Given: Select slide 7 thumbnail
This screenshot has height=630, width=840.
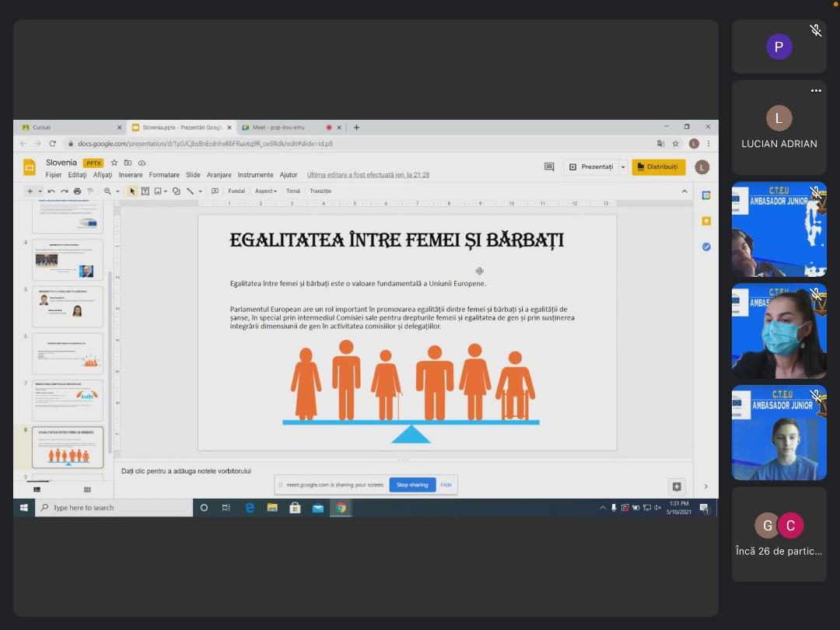Looking at the screenshot, I should (x=68, y=400).
